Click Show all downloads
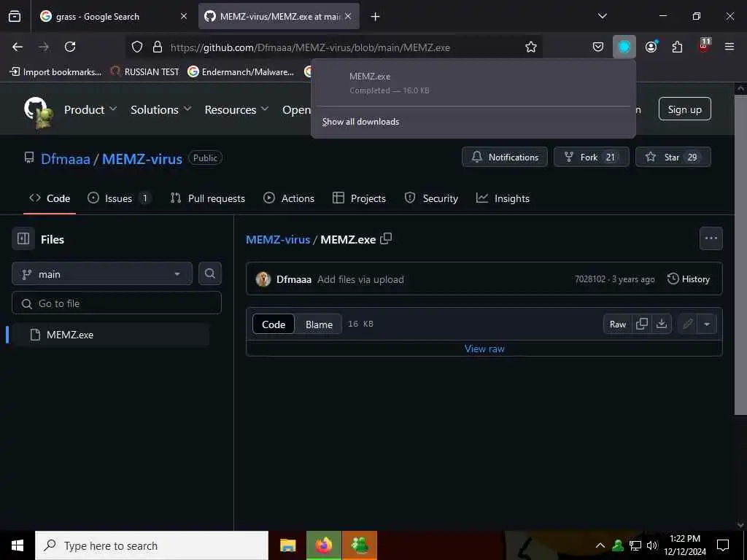Screen dimensions: 747x560 pos(360,122)
